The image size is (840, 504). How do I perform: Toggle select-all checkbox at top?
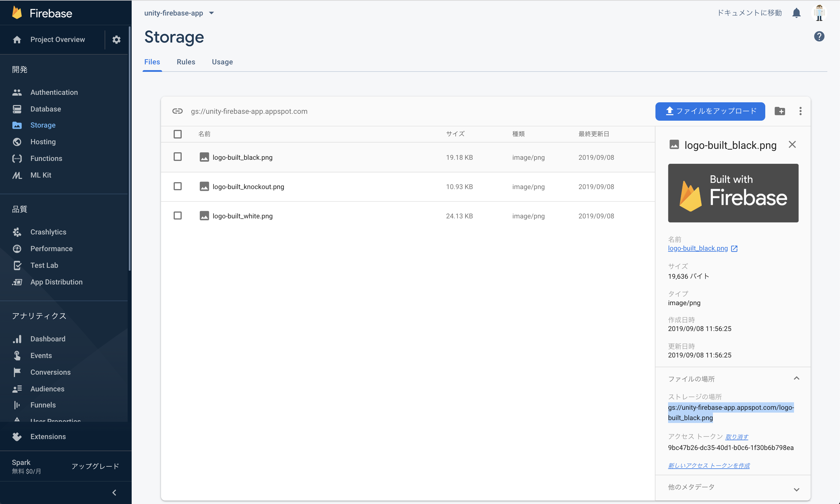click(178, 134)
